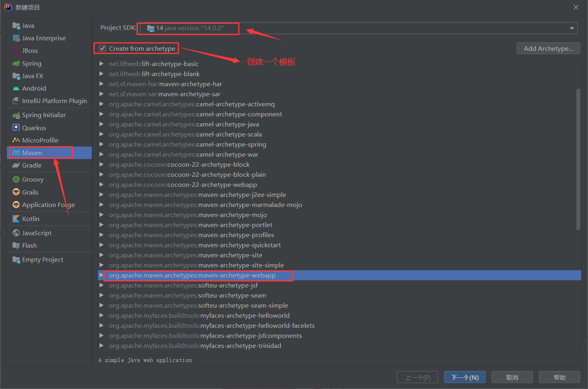Expand camel-archetype-activemq node
This screenshot has width=588, height=389.
tap(102, 104)
